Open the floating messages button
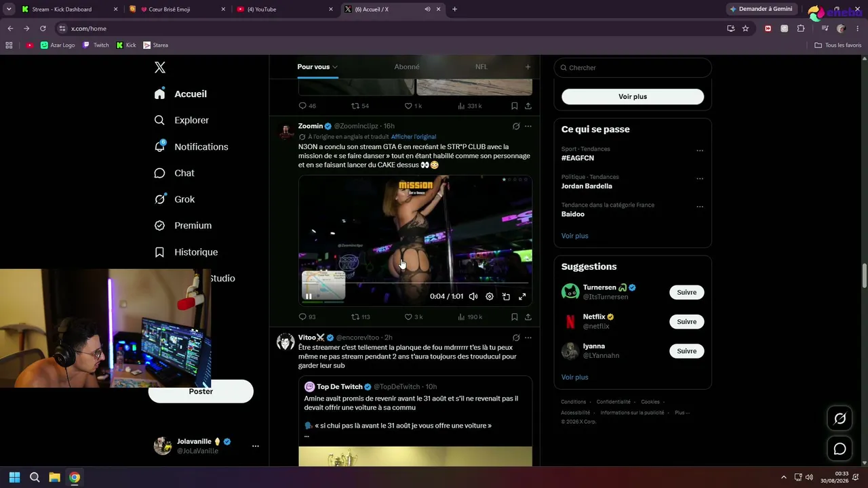This screenshot has width=868, height=488. (x=840, y=449)
